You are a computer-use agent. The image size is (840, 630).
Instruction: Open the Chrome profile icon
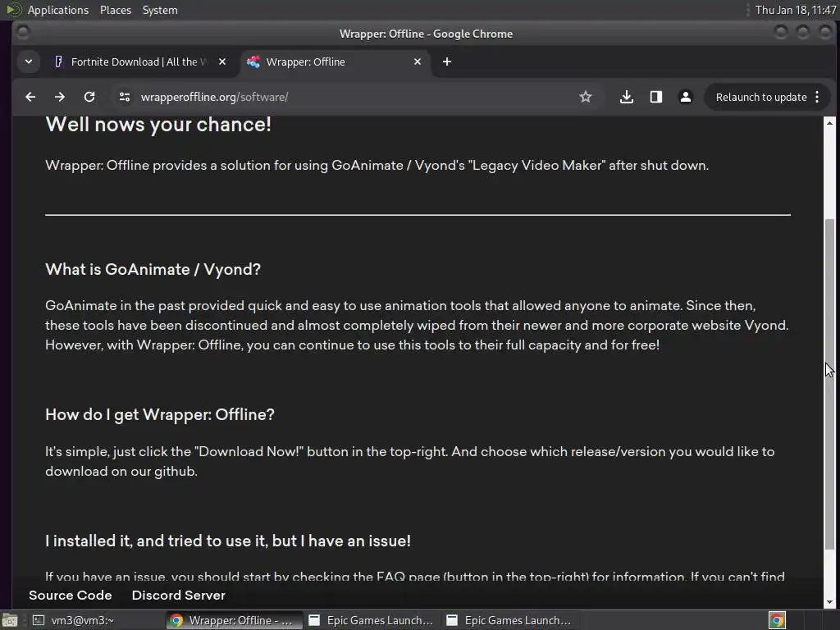click(685, 97)
